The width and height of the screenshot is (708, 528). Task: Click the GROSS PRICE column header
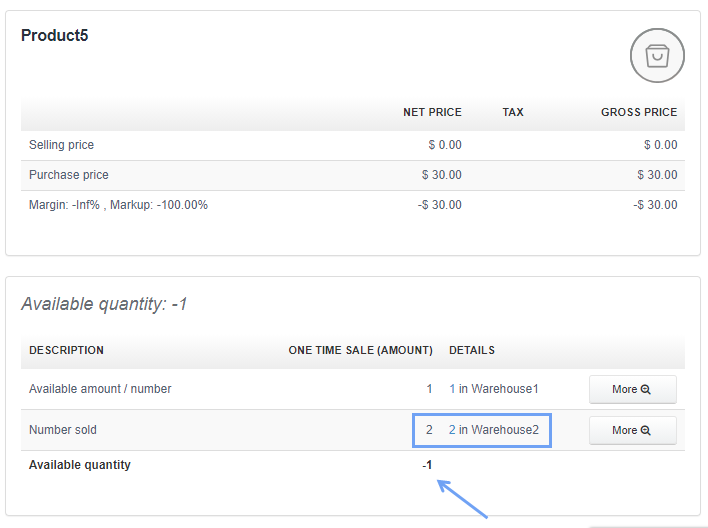click(638, 113)
